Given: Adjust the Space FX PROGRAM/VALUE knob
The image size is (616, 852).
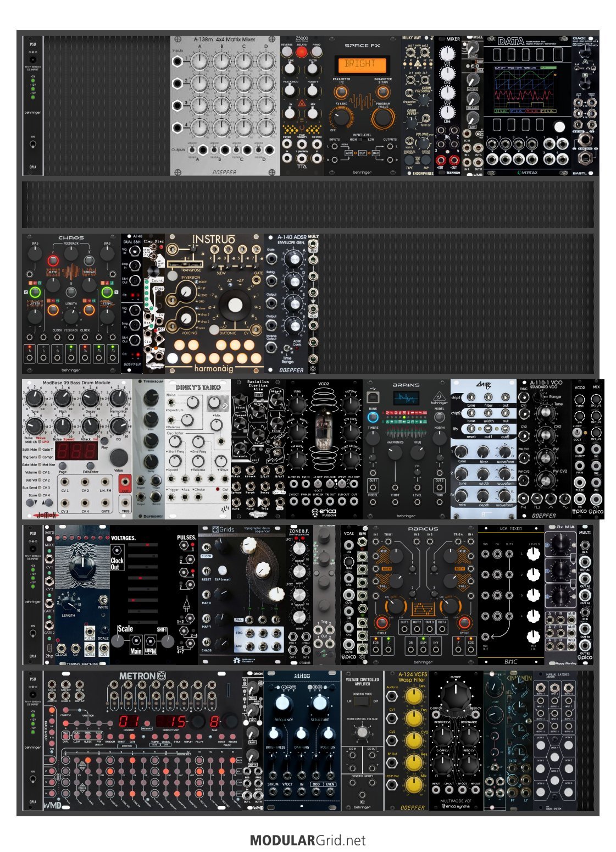Looking at the screenshot, I should (x=383, y=117).
